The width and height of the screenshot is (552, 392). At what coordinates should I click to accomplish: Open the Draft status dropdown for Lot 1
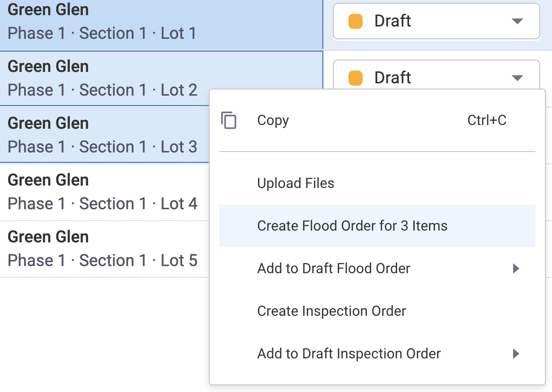[x=517, y=21]
